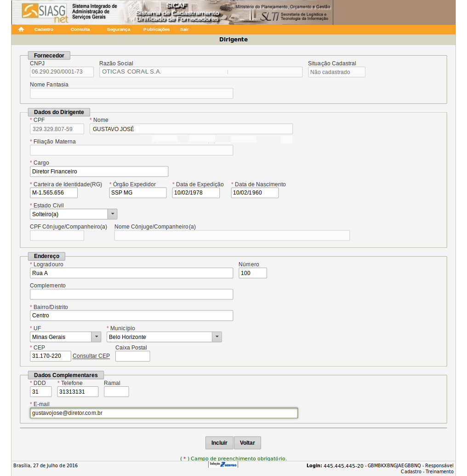Viewport: 467px width, 476px height.
Task: Click the Bairro/Distrito field
Action: click(x=131, y=315)
